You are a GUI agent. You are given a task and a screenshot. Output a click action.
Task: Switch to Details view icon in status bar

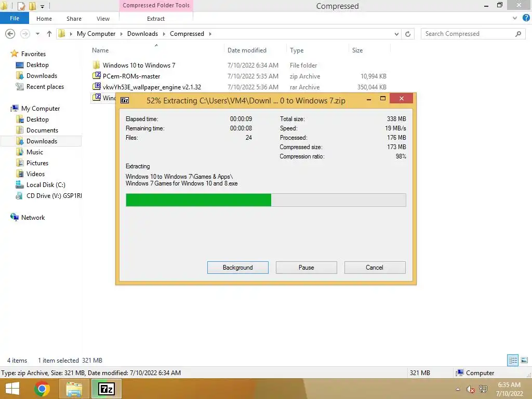[x=513, y=360]
